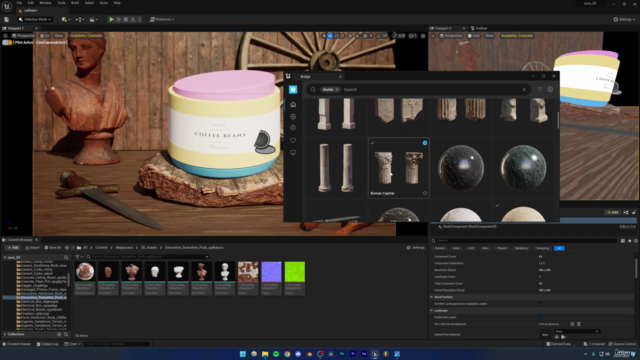The height and width of the screenshot is (360, 640).
Task: Click the Bridge globe browse icon
Action: coord(293,117)
